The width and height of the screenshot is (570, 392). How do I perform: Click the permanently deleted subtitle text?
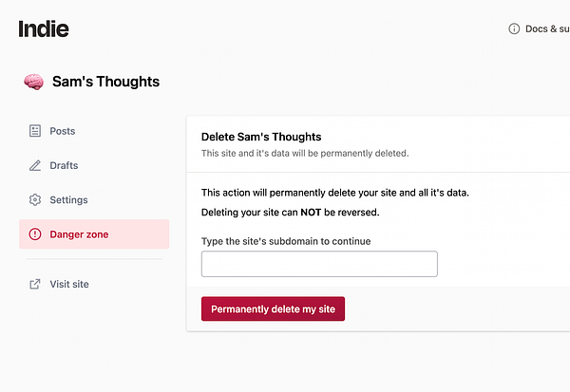pos(304,153)
